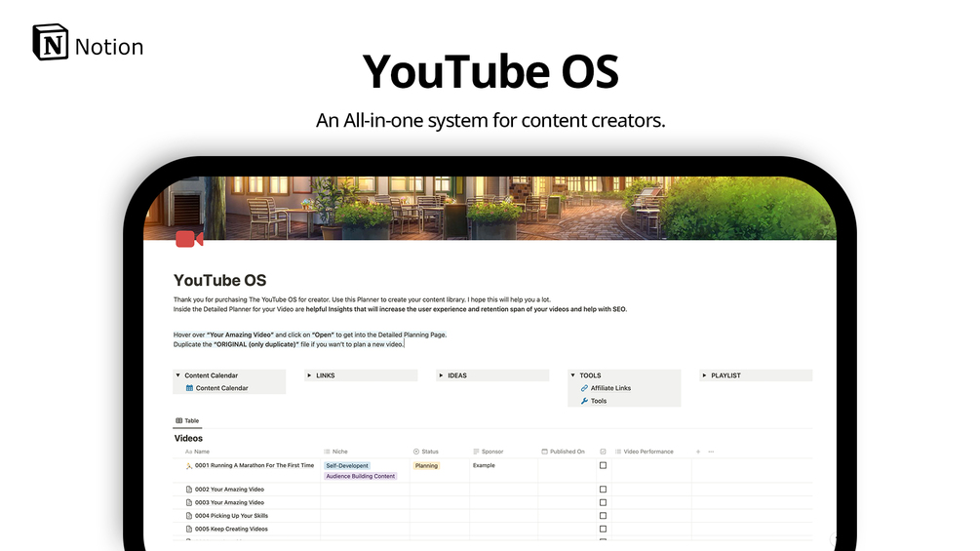Open the table's three-dot more options

pyautogui.click(x=711, y=452)
